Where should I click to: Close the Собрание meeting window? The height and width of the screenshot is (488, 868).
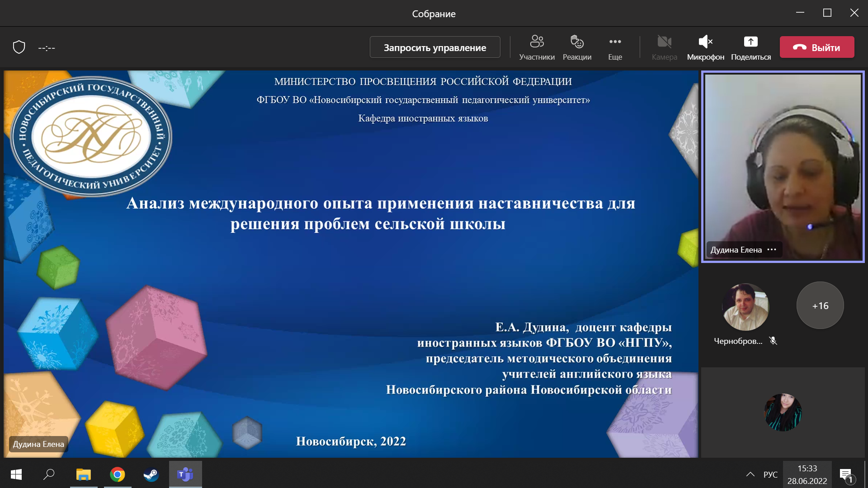click(854, 13)
